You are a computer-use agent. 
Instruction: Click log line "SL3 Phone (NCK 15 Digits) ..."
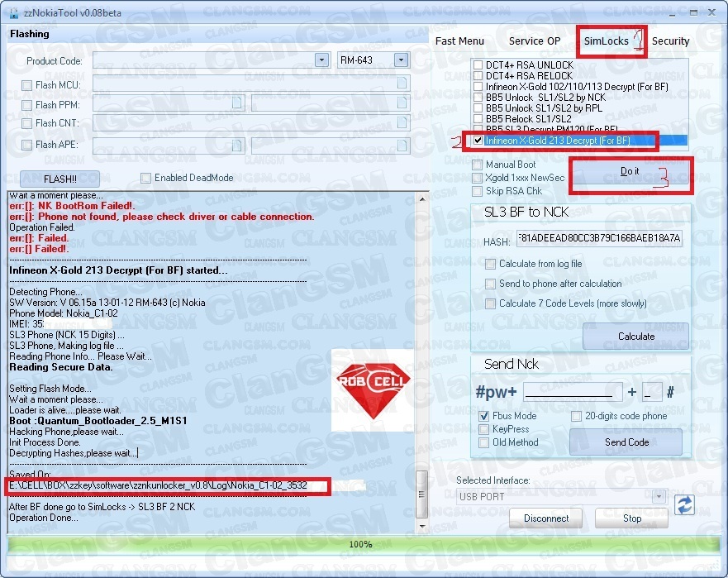[67, 335]
